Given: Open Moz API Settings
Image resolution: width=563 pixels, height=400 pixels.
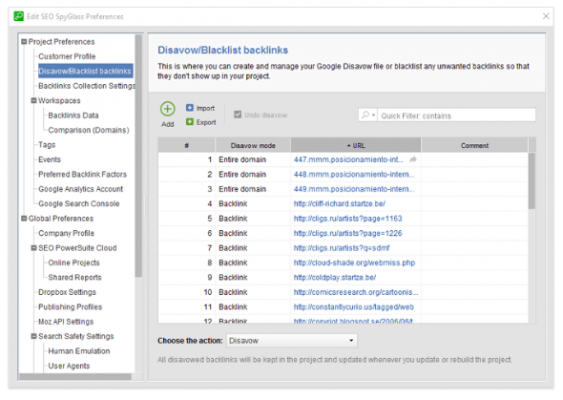Looking at the screenshot, I should (x=66, y=321).
